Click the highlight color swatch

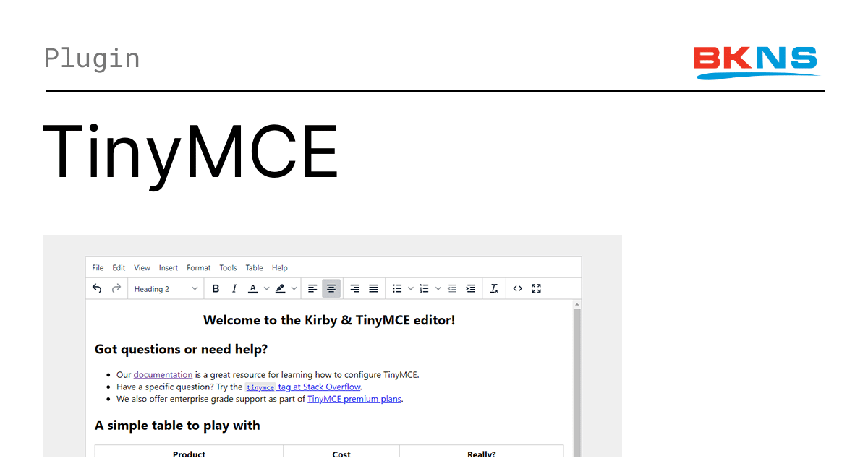(x=279, y=288)
